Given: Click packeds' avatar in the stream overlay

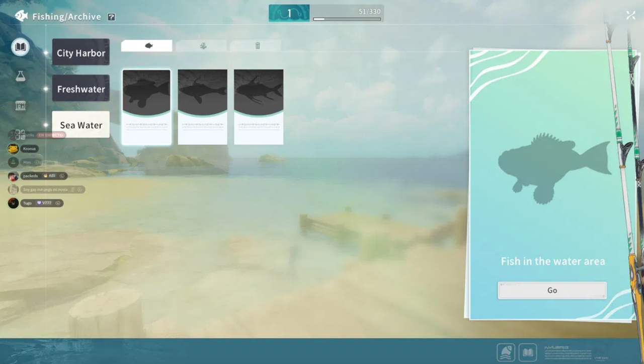Looking at the screenshot, I should [13, 176].
